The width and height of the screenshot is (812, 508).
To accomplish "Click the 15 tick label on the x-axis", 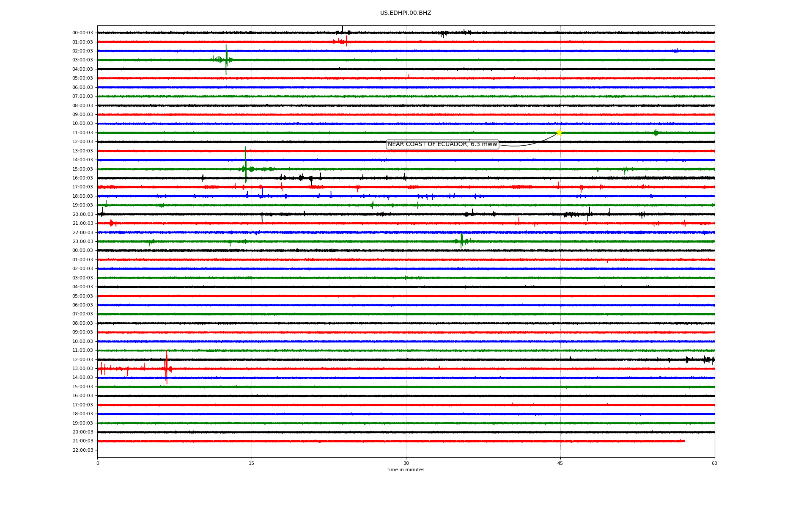I will click(x=252, y=463).
